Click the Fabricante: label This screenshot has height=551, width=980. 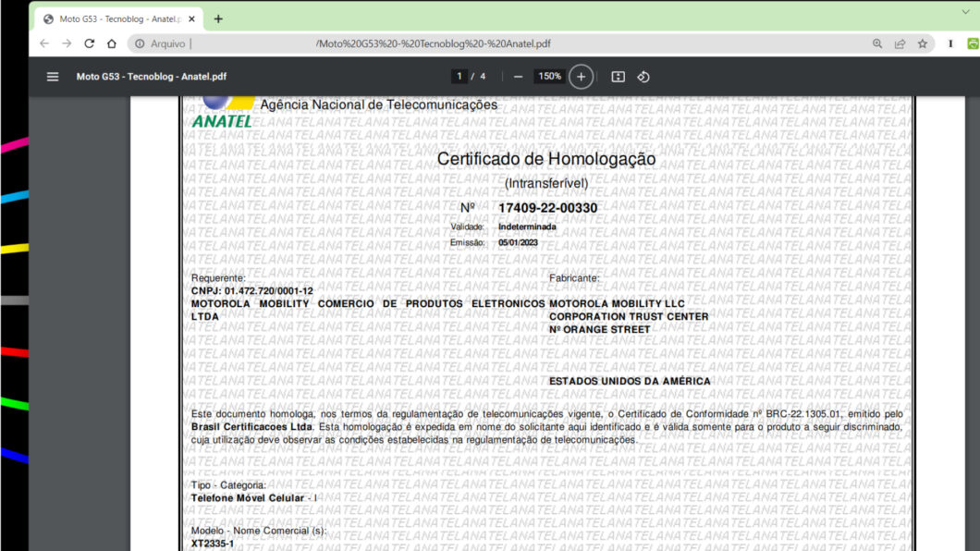574,278
